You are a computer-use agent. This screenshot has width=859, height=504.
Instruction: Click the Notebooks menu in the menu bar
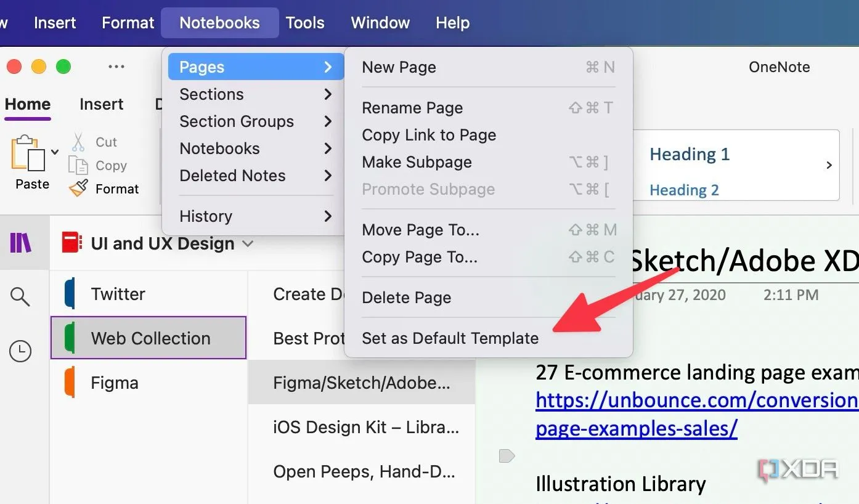[x=219, y=23]
